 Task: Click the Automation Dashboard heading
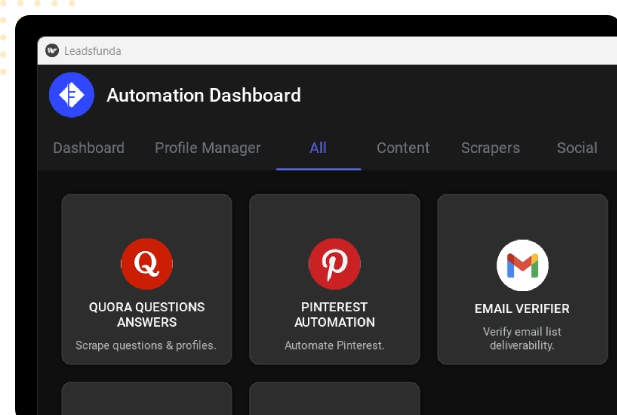(x=204, y=95)
